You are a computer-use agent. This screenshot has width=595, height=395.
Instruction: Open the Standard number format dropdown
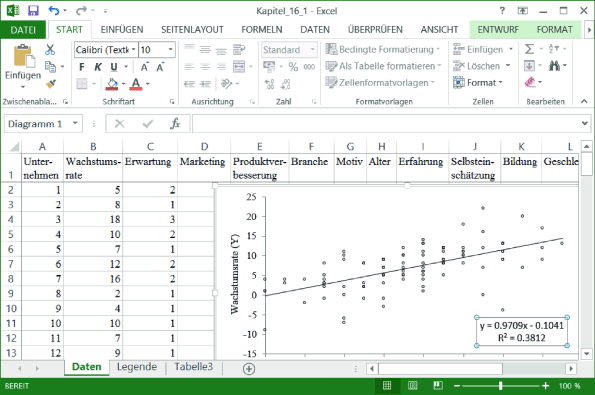pos(312,50)
